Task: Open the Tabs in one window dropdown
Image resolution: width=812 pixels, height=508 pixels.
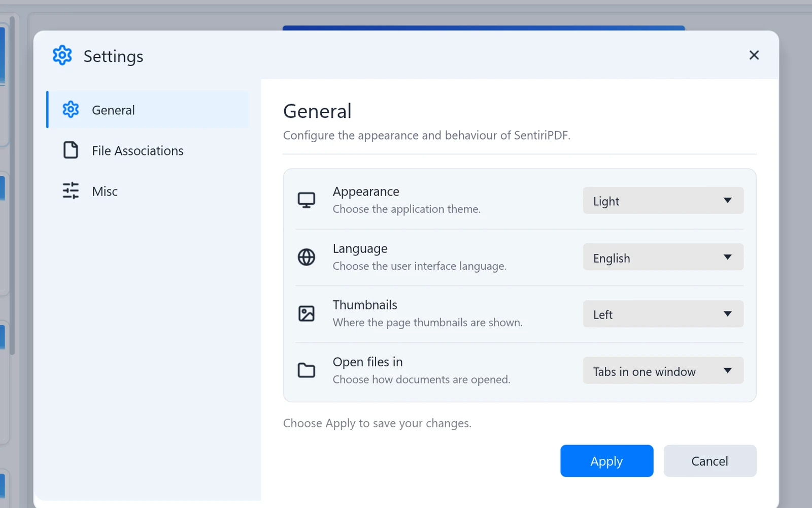Action: [x=663, y=370]
